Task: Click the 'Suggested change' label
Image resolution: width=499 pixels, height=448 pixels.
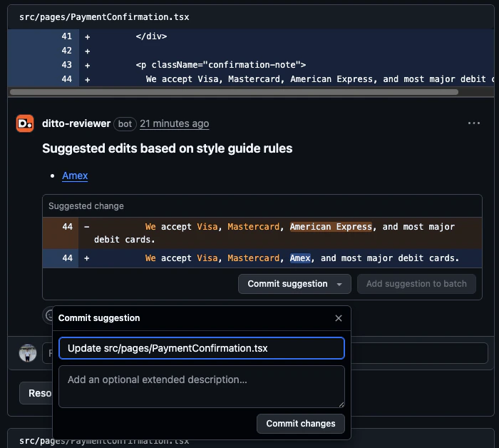Action: (86, 206)
